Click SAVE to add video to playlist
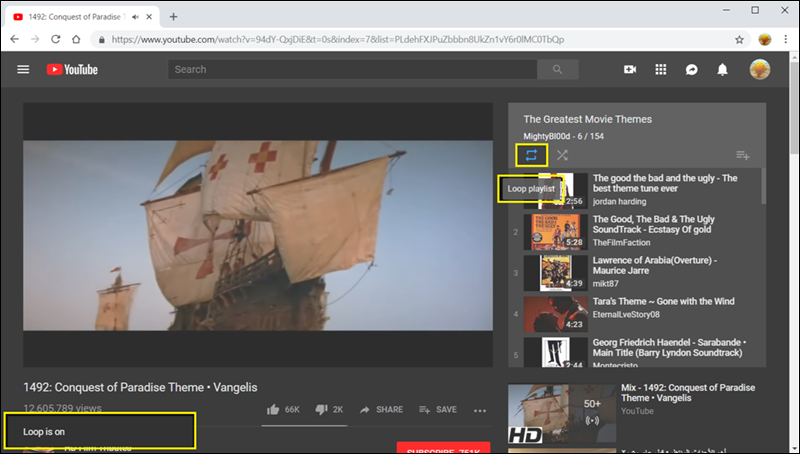Image resolution: width=800 pixels, height=454 pixels. [x=438, y=410]
